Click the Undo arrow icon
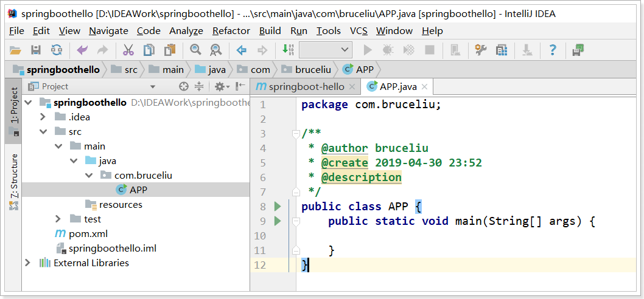 [x=82, y=50]
